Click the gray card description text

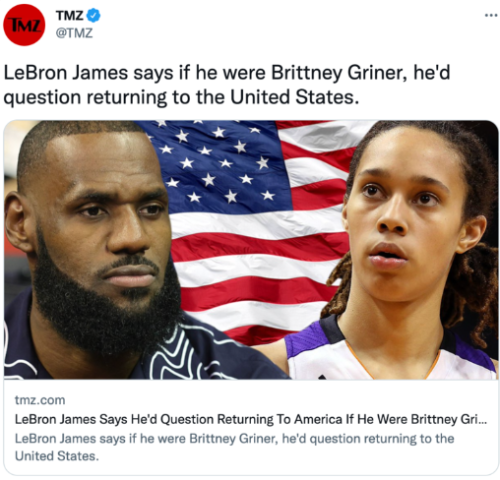coord(234,447)
